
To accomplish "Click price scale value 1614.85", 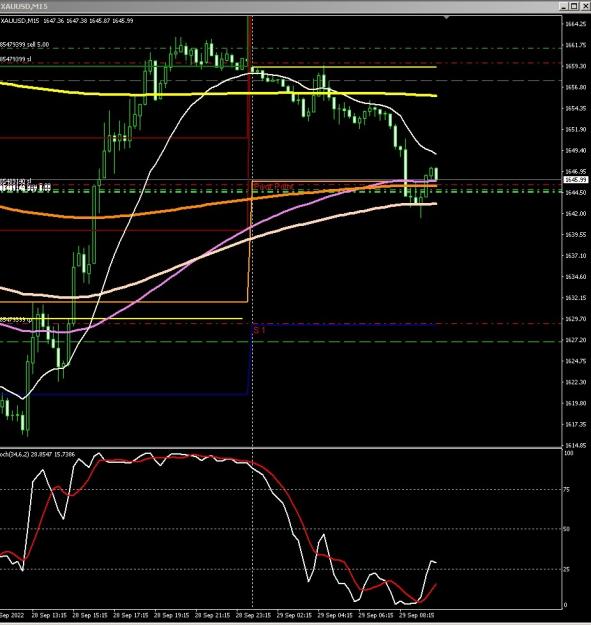I will click(575, 445).
